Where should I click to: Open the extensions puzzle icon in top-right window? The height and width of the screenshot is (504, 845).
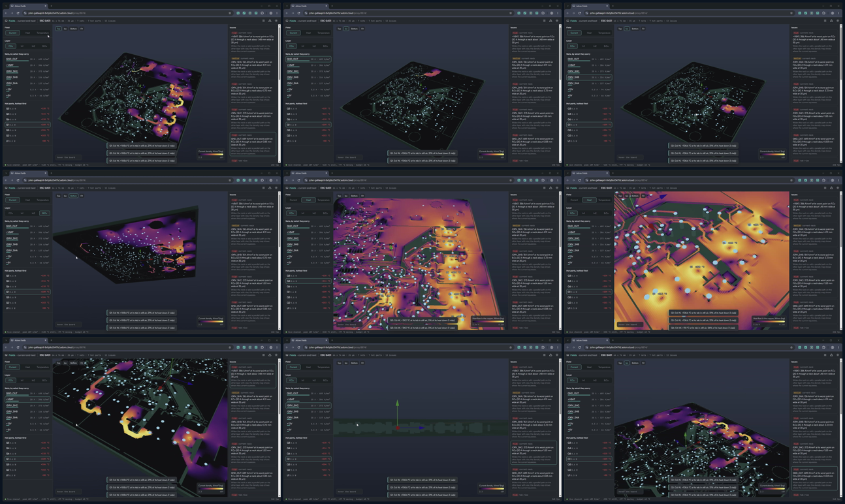(x=824, y=13)
